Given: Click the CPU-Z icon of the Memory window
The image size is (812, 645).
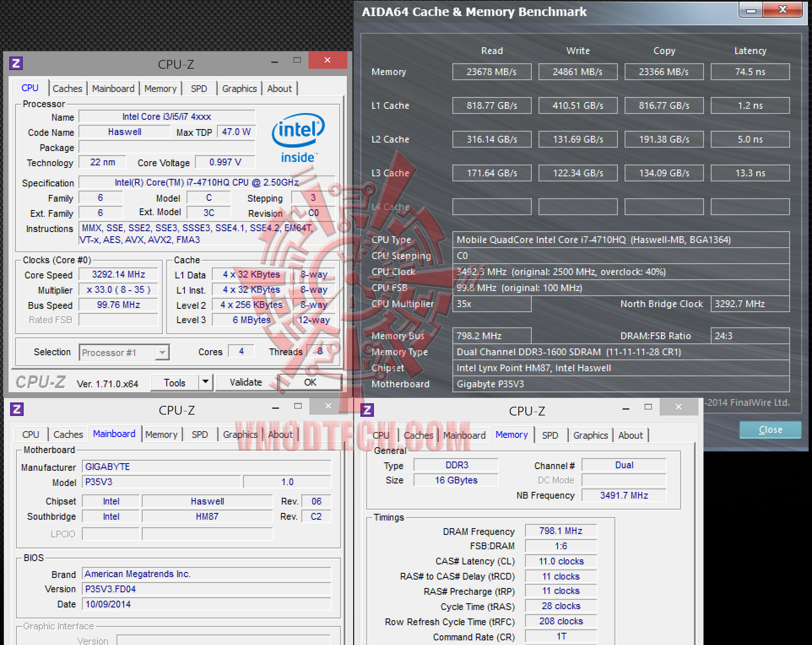Looking at the screenshot, I should (367, 410).
